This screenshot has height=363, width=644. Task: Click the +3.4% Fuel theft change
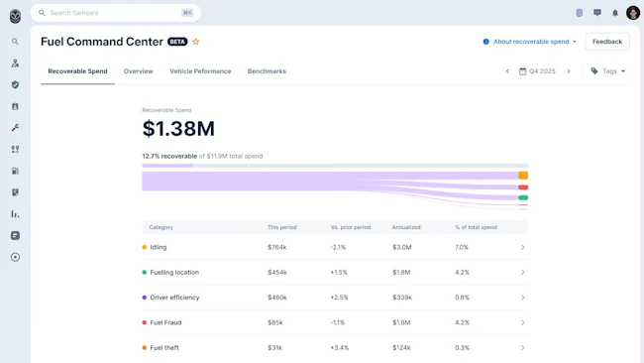tap(339, 348)
